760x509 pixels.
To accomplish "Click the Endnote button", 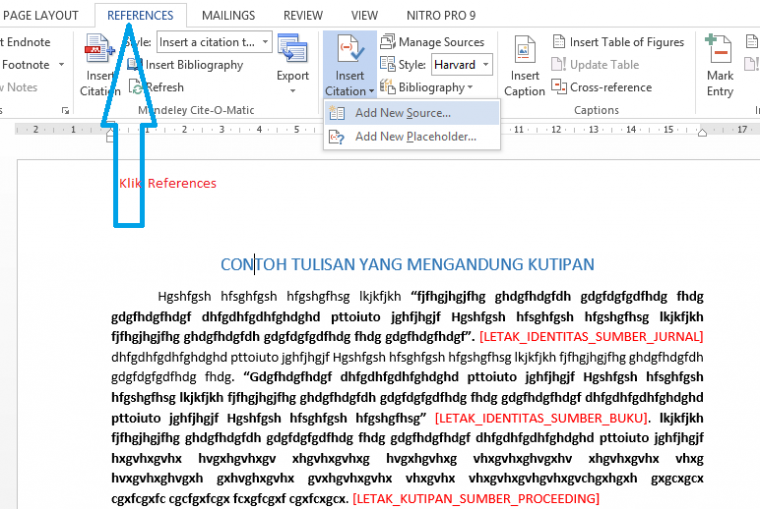I will [25, 42].
